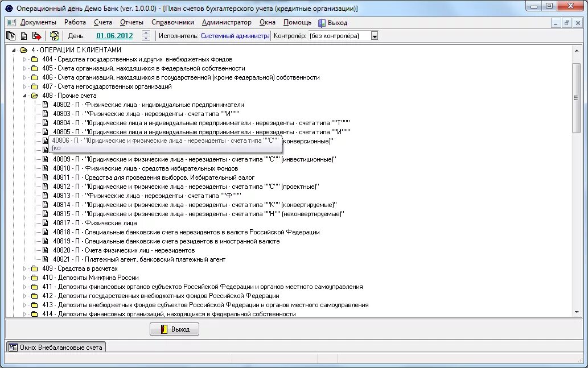Collapse the 4 - ОПЕРАЦИИ С КЛИЕНТАМИ node
This screenshot has width=588, height=368.
(14, 50)
